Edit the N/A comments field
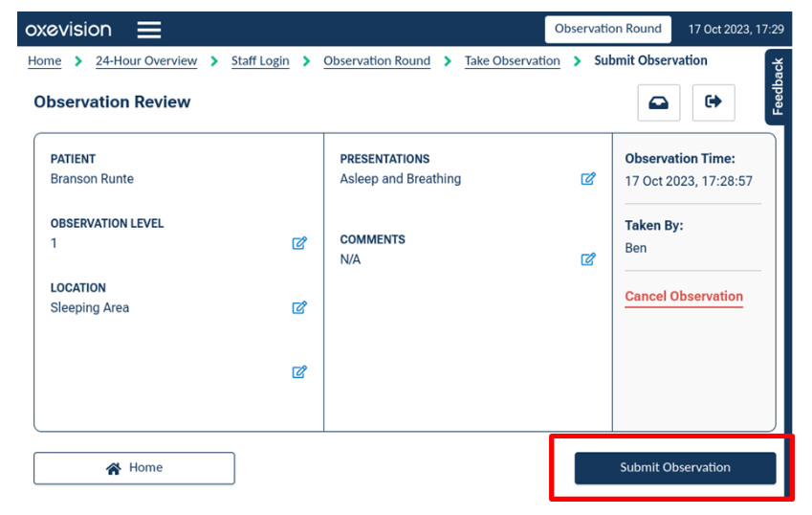Viewport: 812px width, 515px height. [x=588, y=259]
